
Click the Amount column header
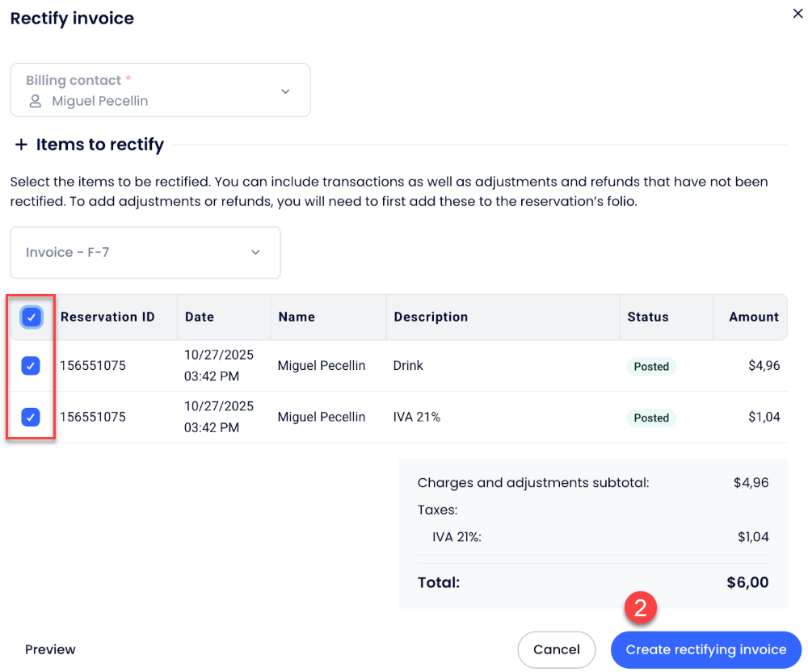pyautogui.click(x=753, y=317)
